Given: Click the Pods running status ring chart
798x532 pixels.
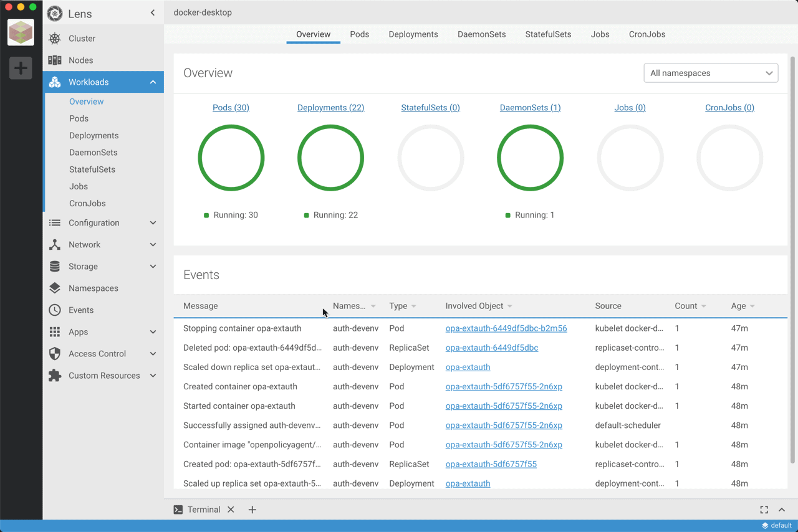Looking at the screenshot, I should (231, 158).
